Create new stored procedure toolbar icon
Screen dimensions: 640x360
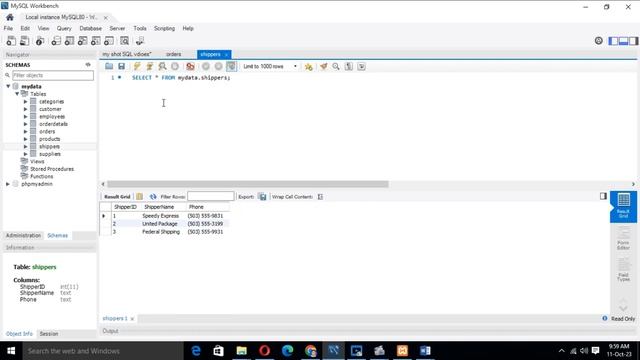[x=96, y=41]
